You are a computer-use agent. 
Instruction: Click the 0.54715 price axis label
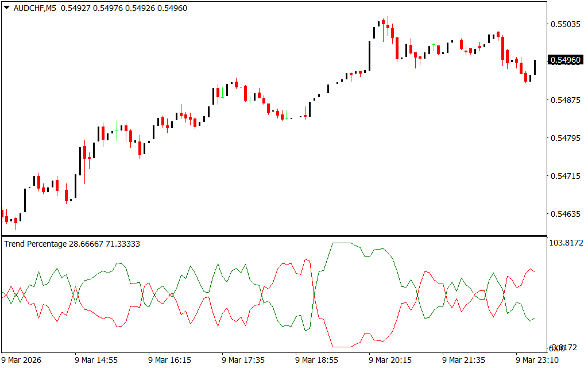click(566, 176)
